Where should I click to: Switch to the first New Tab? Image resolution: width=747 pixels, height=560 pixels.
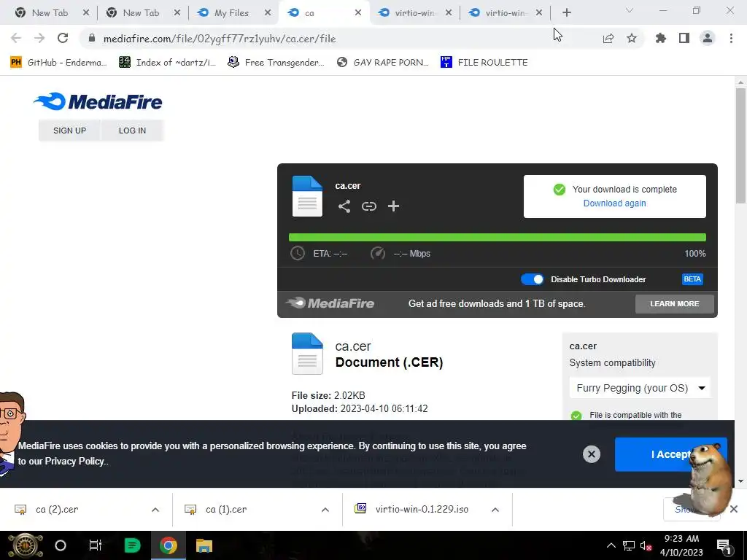click(x=50, y=13)
